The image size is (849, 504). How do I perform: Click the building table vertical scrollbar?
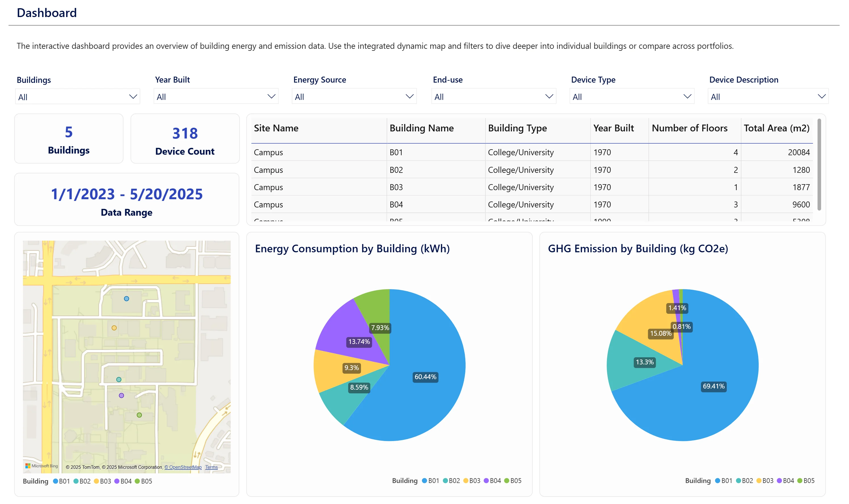(819, 165)
